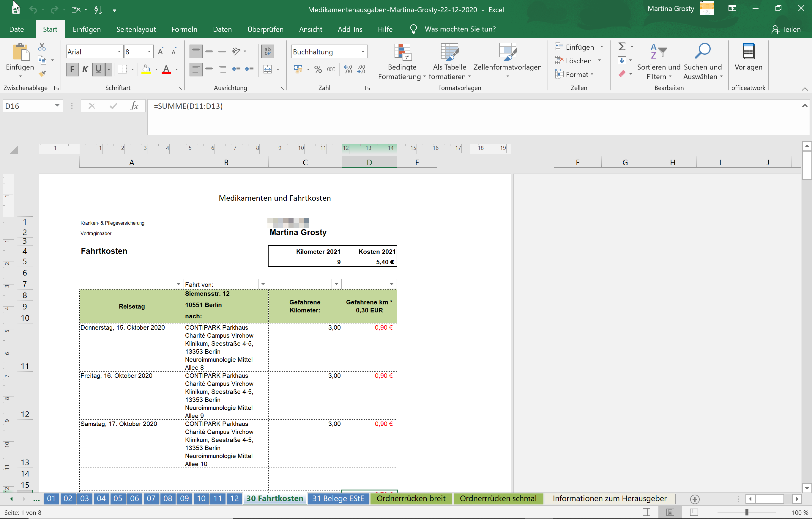The width and height of the screenshot is (812, 519).
Task: Switch to 31 Belege EStE sheet
Action: click(x=338, y=498)
